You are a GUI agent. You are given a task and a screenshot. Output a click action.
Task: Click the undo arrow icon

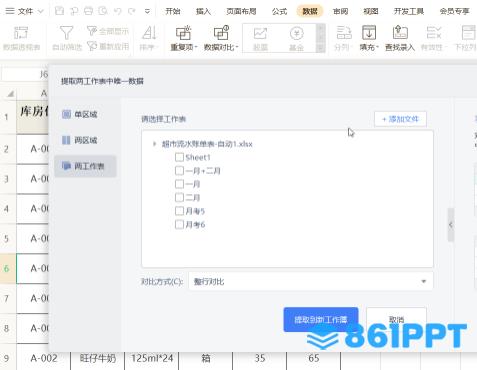117,11
